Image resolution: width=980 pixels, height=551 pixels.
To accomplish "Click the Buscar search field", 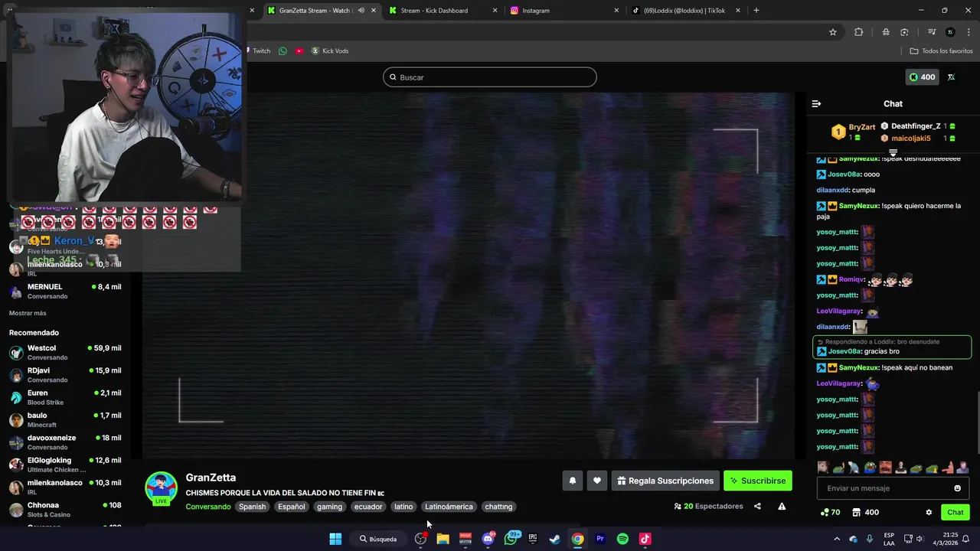I will click(490, 77).
